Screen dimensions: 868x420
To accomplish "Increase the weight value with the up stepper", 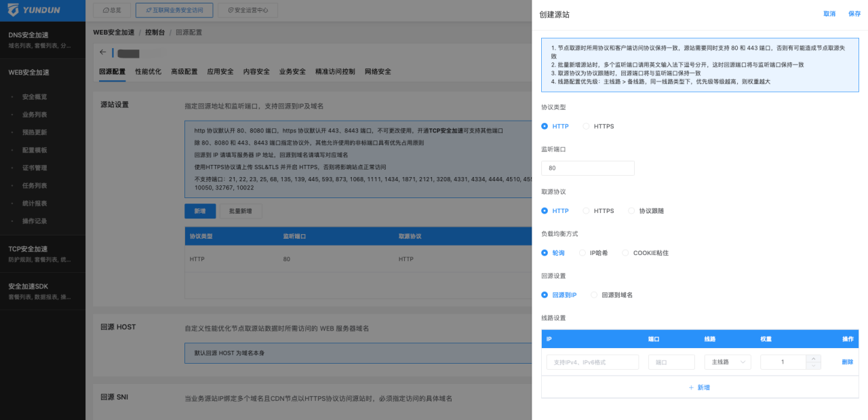I will (x=814, y=358).
